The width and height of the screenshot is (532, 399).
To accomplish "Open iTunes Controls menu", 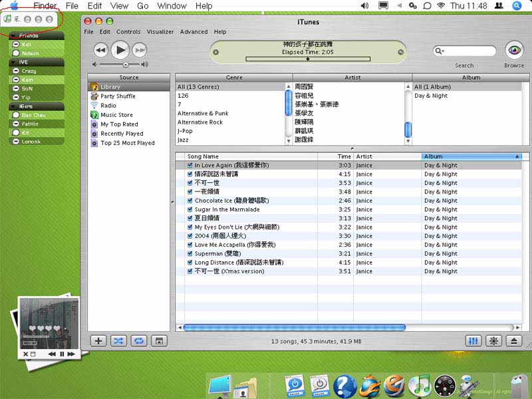I will coord(128,31).
